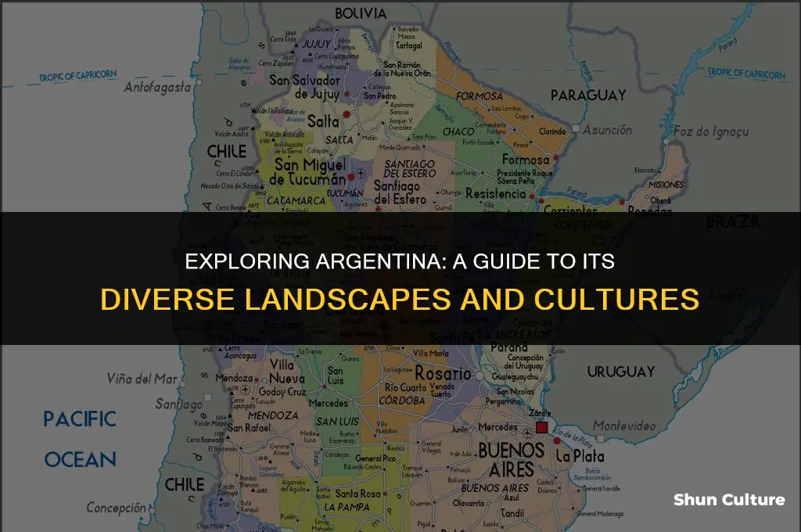This screenshot has width=801, height=532.
Task: Click the La Plata city label
Action: 580,456
